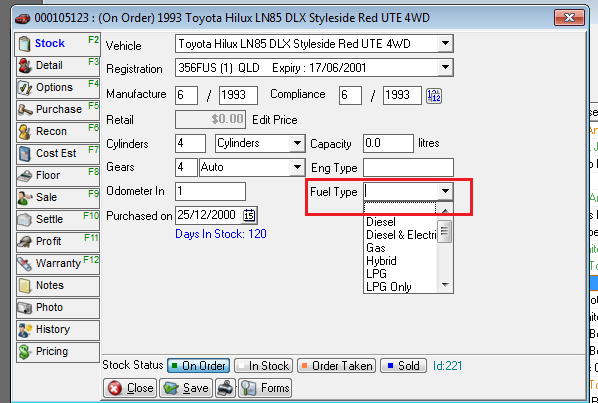
Task: Click the fuel list scroll down arrow
Action: pos(445,284)
